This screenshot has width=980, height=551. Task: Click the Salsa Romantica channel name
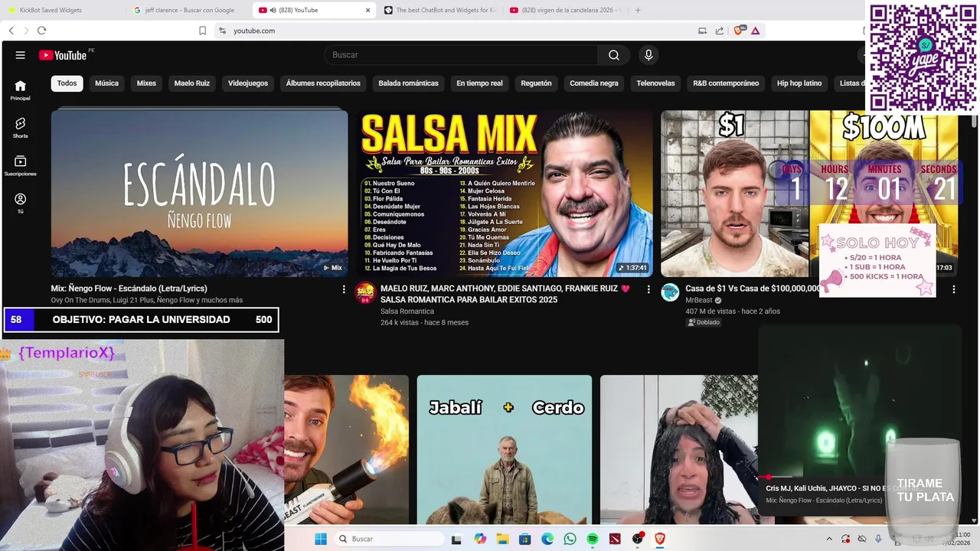[407, 311]
